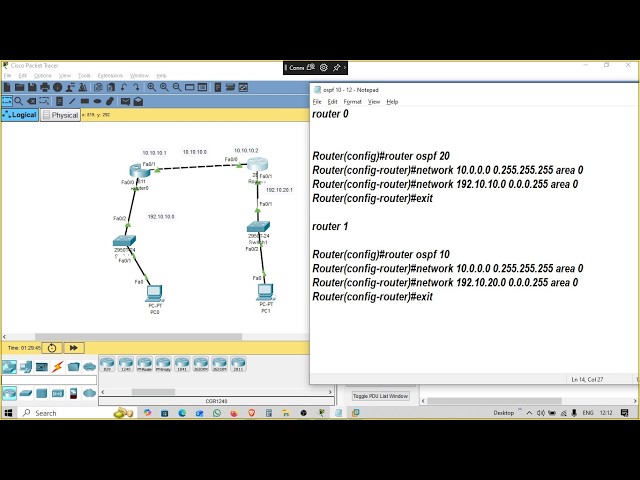The width and height of the screenshot is (640, 480).
Task: Click the 'network 192.10.20.0' line in Notepad
Action: click(x=445, y=282)
